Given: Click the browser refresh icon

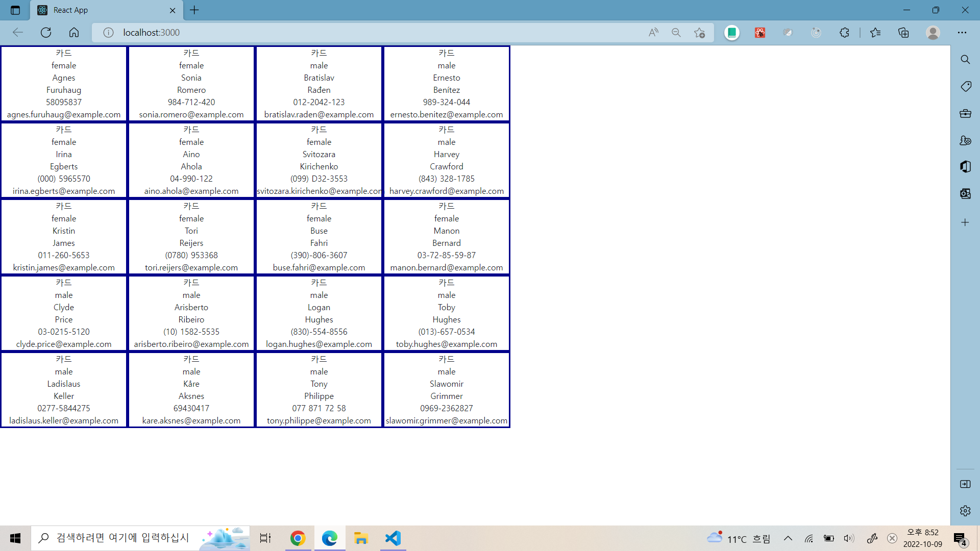Looking at the screenshot, I should 46,33.
